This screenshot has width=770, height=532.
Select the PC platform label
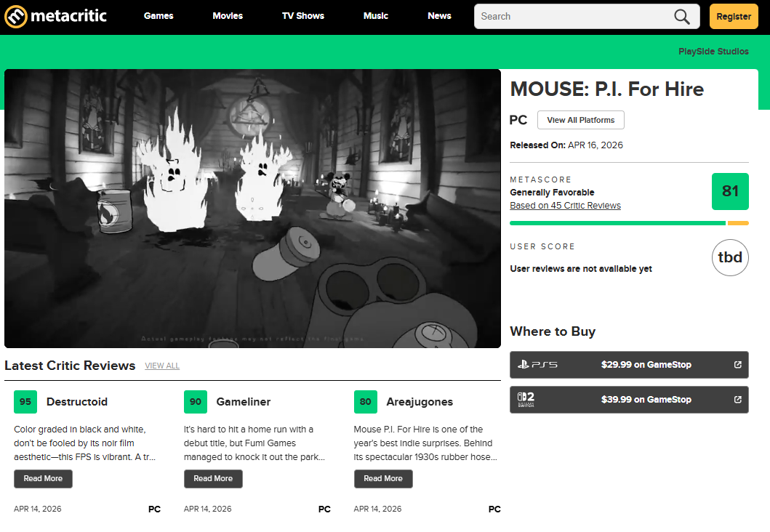tap(518, 120)
